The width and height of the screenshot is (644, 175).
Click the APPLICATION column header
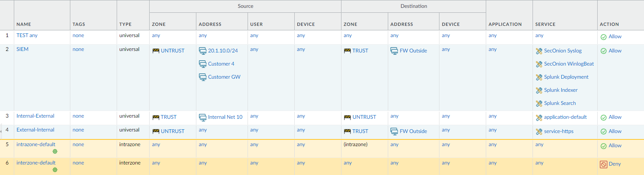click(x=505, y=24)
